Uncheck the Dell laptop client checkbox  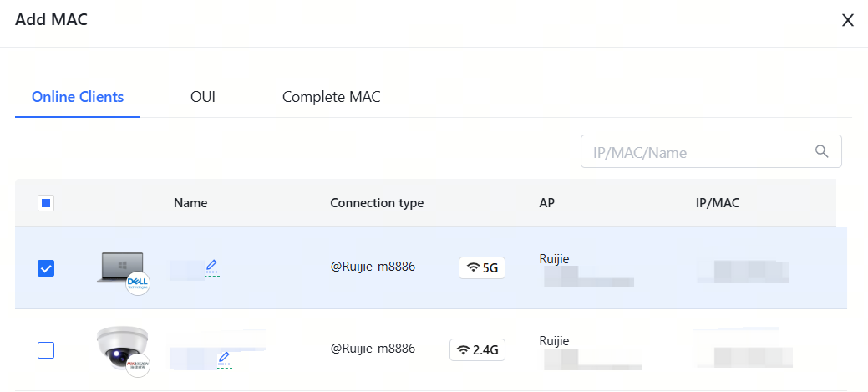[47, 268]
